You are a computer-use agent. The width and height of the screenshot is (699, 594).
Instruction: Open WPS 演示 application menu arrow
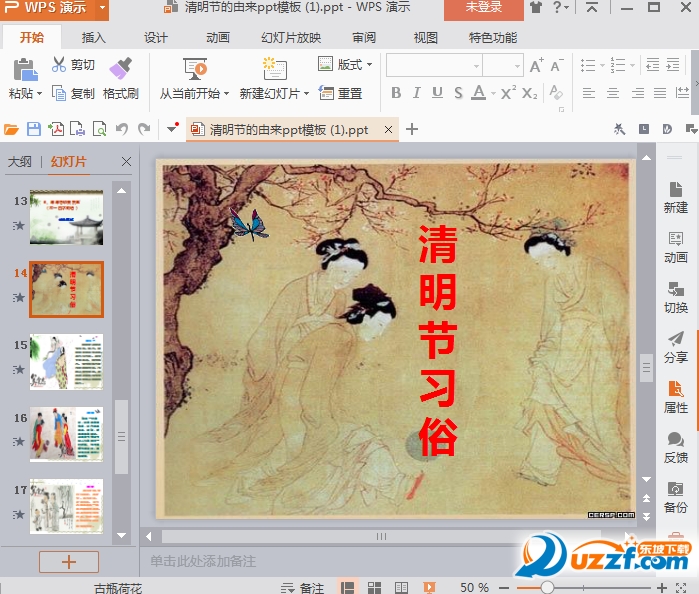click(x=103, y=8)
